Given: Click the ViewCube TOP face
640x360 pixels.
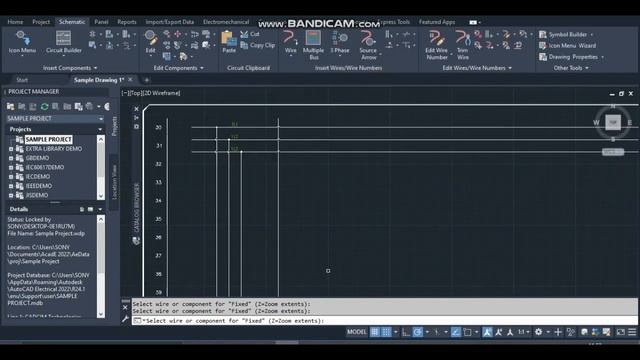Looking at the screenshot, I should click(x=613, y=122).
